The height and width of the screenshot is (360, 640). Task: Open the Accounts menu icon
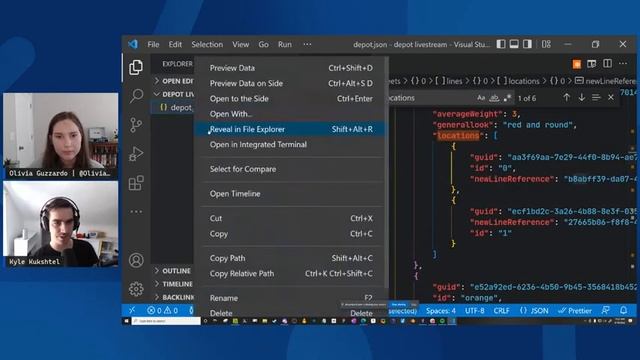coord(136,260)
